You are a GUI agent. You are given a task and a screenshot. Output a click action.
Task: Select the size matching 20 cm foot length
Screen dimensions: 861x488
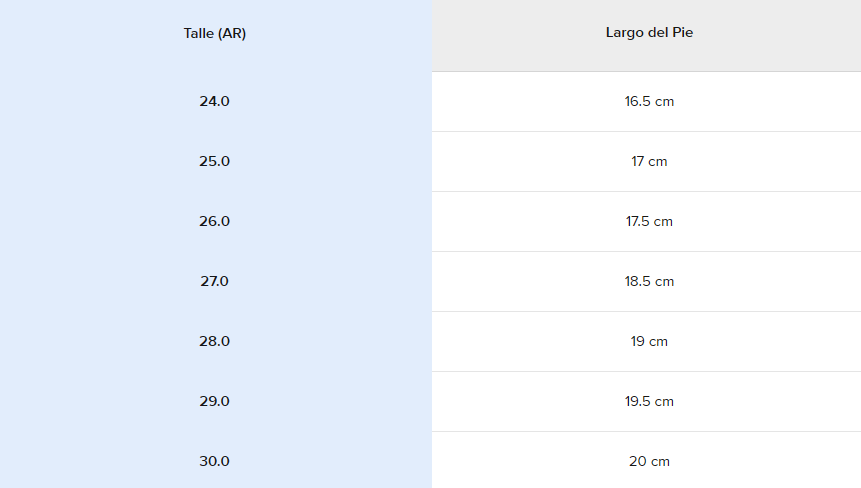pyautogui.click(x=215, y=461)
